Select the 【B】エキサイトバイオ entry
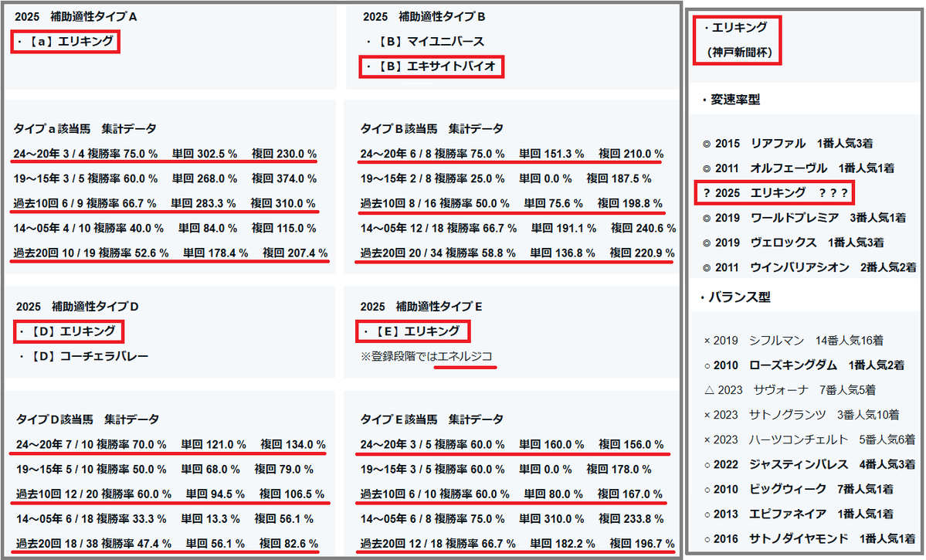The height and width of the screenshot is (560, 926). 431,66
